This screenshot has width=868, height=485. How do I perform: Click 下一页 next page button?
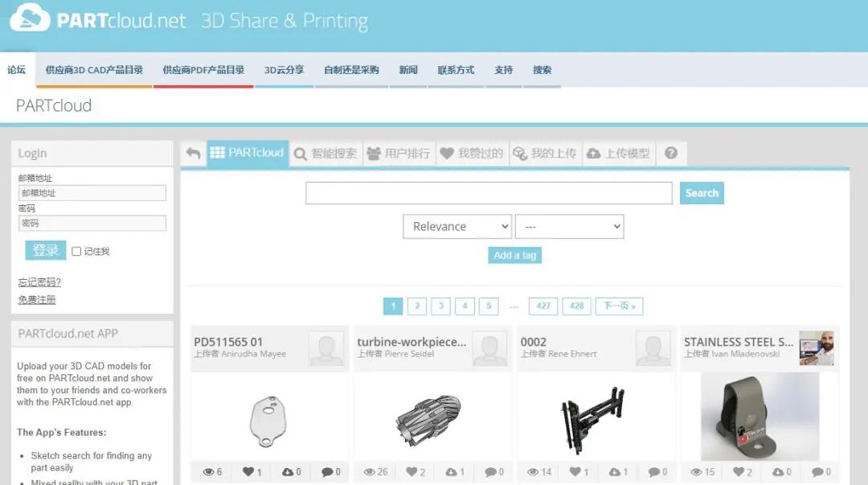tap(620, 306)
